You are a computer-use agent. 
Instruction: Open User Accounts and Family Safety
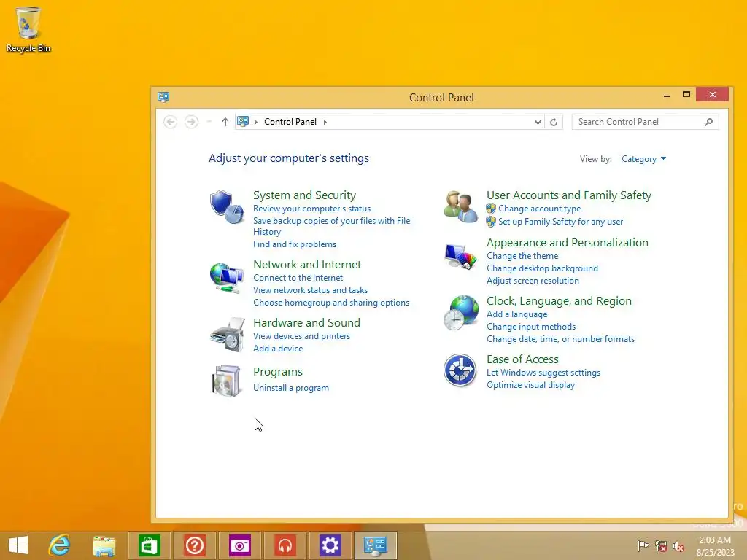[569, 195]
